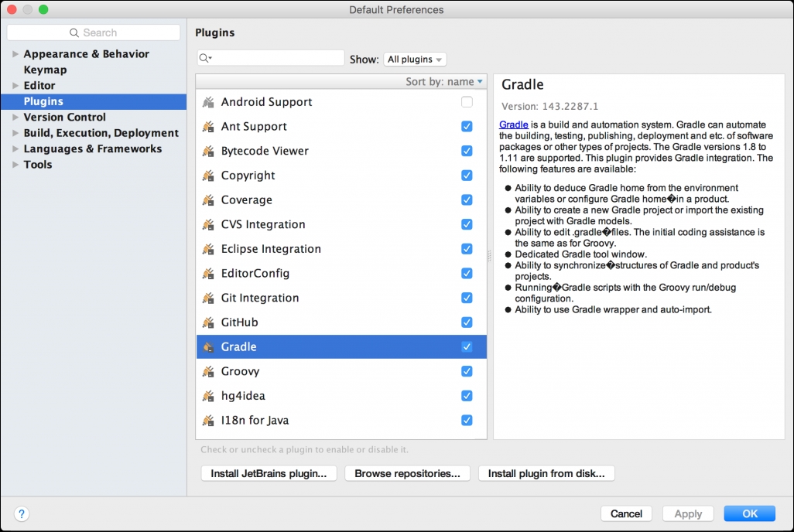Open the Gradle hyperlink in description
Image resolution: width=794 pixels, height=532 pixels.
[513, 124]
